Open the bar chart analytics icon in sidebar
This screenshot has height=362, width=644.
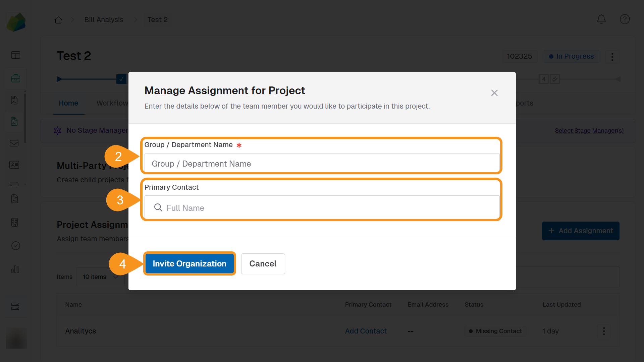coord(15,269)
